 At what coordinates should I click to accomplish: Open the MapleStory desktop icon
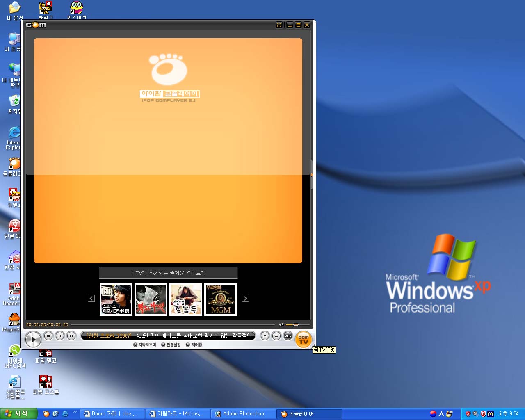point(14,323)
